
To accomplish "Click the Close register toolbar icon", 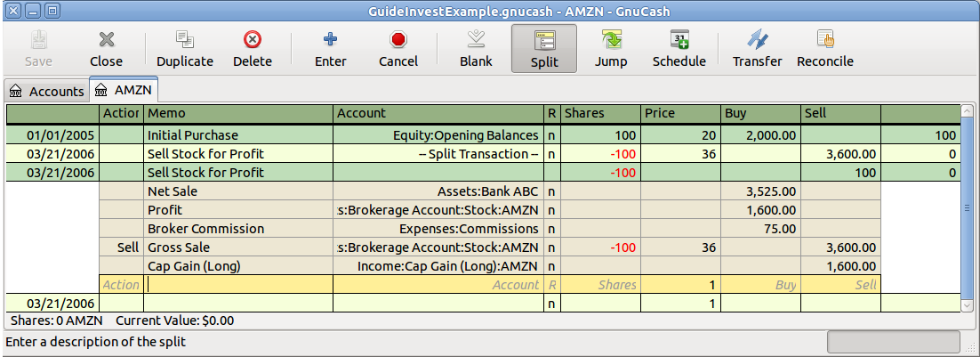I will [x=106, y=48].
